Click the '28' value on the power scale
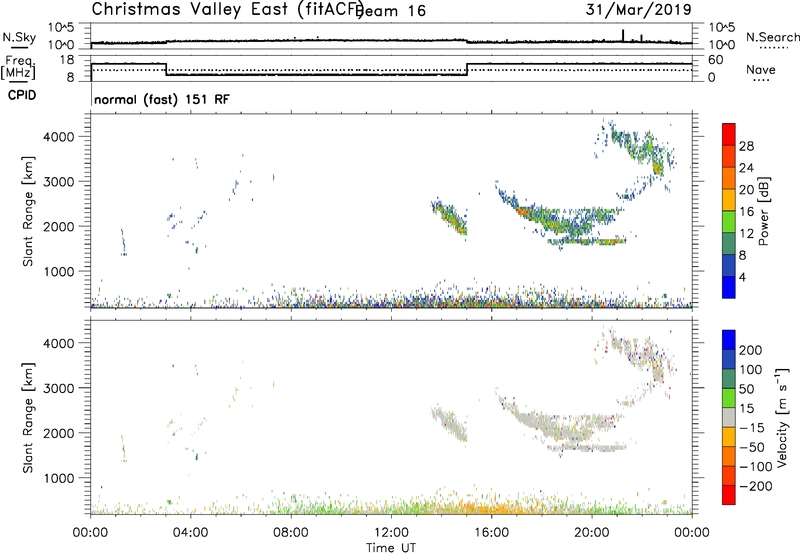The height and width of the screenshot is (554, 800). pyautogui.click(x=746, y=146)
